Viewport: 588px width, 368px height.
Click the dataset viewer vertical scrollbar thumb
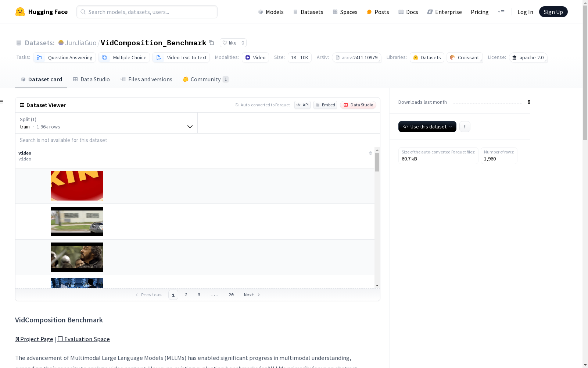(x=377, y=162)
